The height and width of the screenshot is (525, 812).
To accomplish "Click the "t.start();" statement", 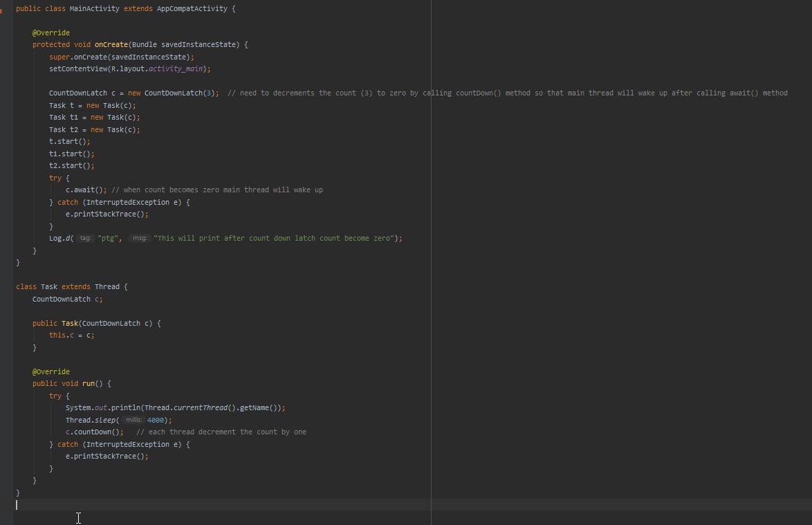I will (69, 141).
